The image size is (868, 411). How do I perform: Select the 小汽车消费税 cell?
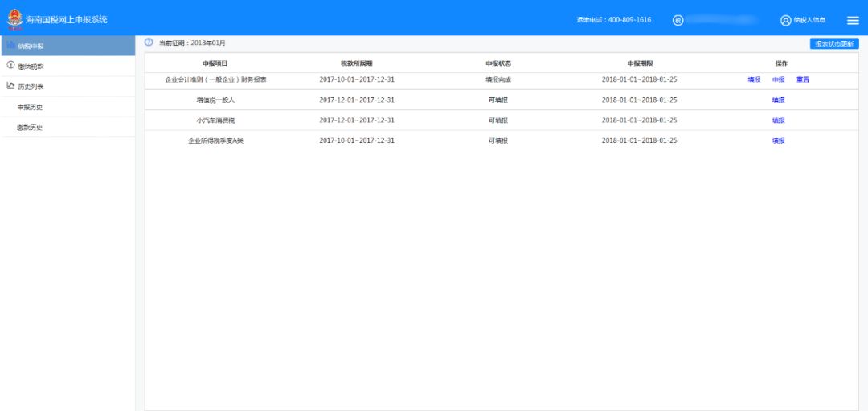(216, 120)
